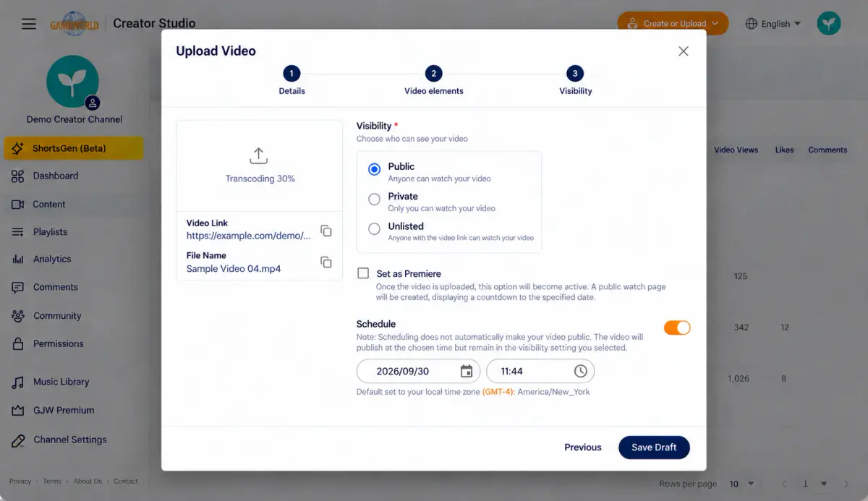Click the Comments speech bubble icon

coord(18,287)
